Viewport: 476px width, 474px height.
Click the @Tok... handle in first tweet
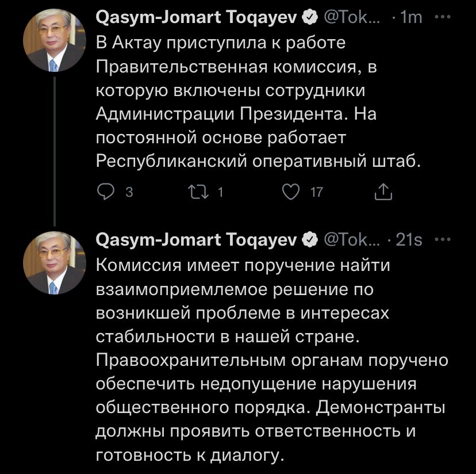coord(351,18)
